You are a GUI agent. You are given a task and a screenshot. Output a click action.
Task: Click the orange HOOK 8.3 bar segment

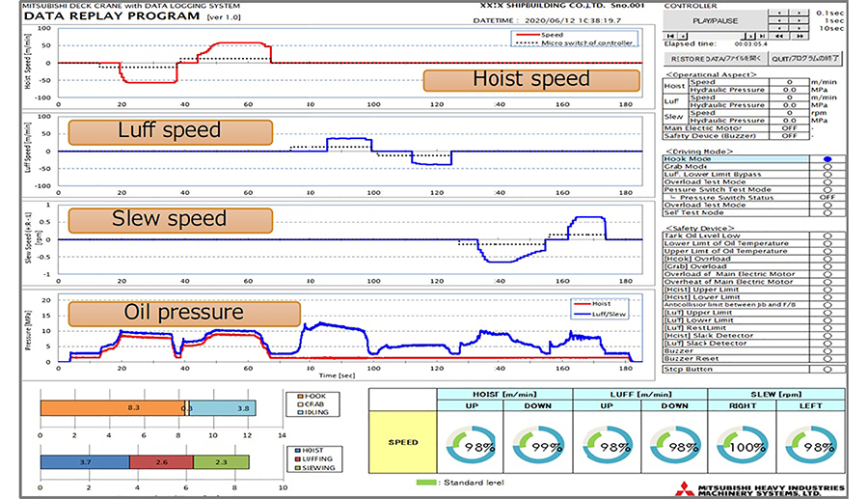(113, 408)
